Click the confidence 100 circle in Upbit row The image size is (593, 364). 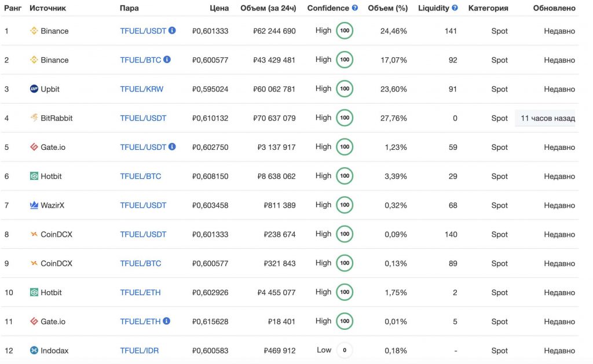tap(345, 89)
